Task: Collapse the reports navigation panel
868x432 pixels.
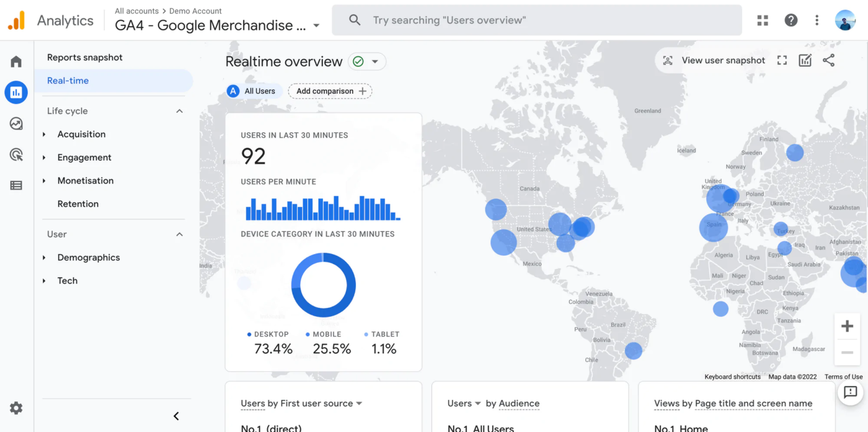Action: click(x=176, y=416)
